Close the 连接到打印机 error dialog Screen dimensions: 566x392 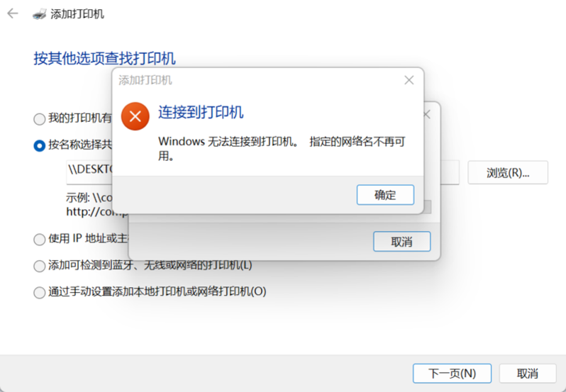[409, 80]
